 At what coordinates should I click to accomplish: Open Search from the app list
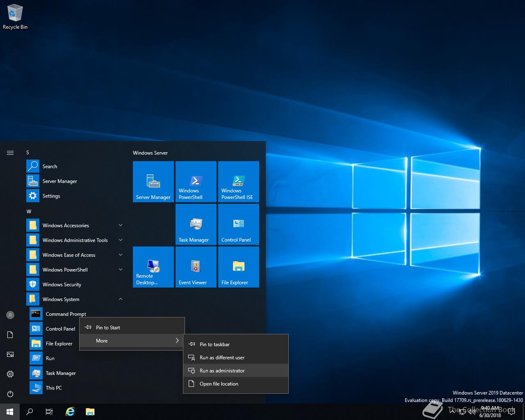pyautogui.click(x=75, y=167)
